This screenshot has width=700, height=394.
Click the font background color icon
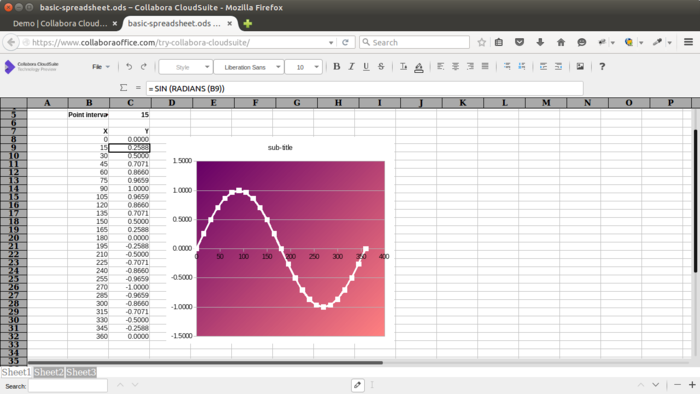point(419,67)
